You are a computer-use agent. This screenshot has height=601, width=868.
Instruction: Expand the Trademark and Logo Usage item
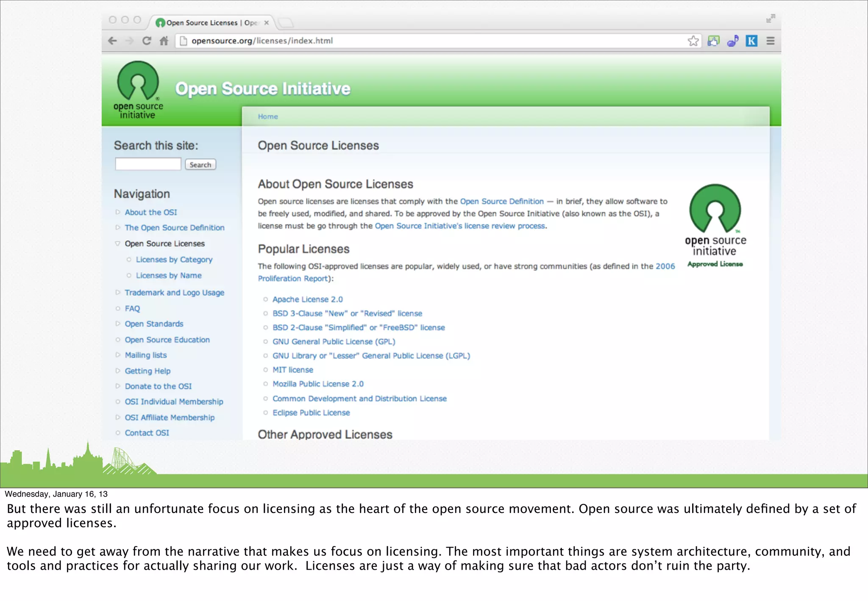(118, 293)
